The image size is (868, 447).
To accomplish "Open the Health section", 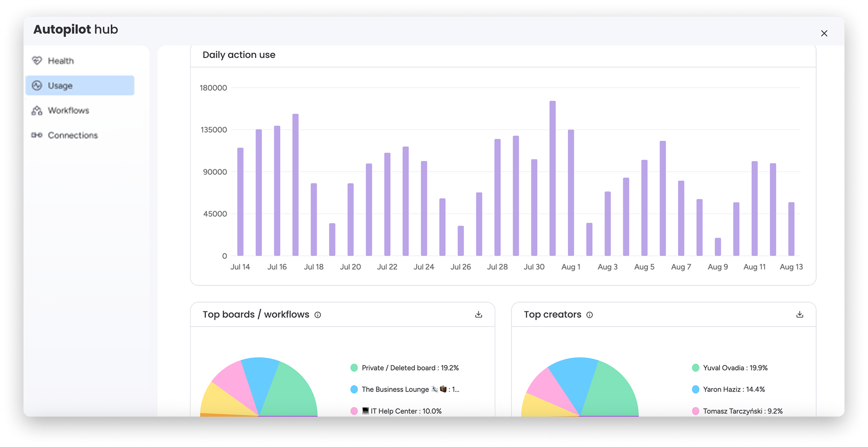I will coord(61,61).
